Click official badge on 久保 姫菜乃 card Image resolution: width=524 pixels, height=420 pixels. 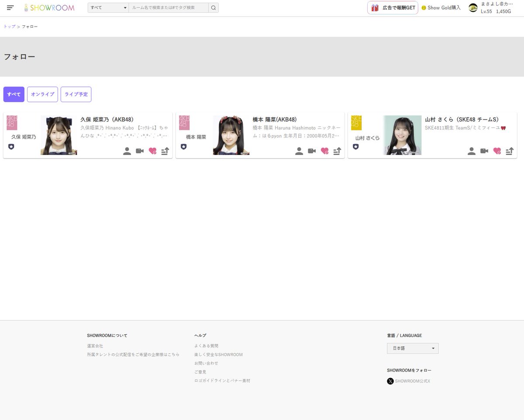point(11,147)
